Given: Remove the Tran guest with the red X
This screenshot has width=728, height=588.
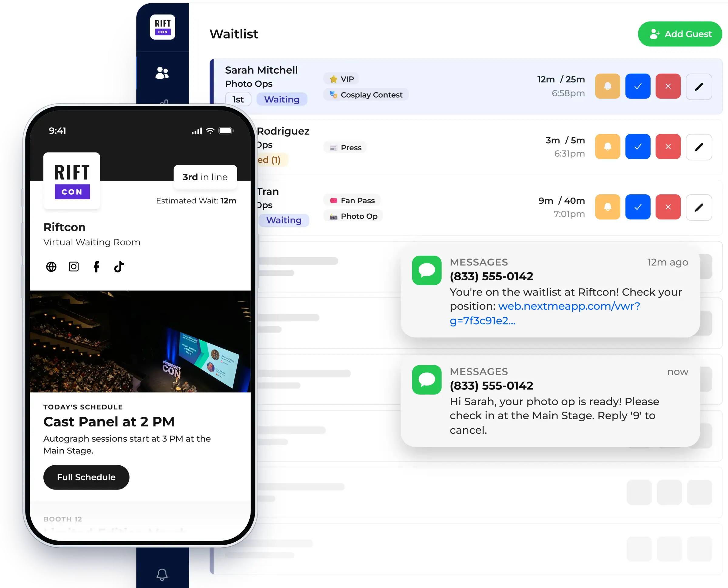Looking at the screenshot, I should [668, 207].
